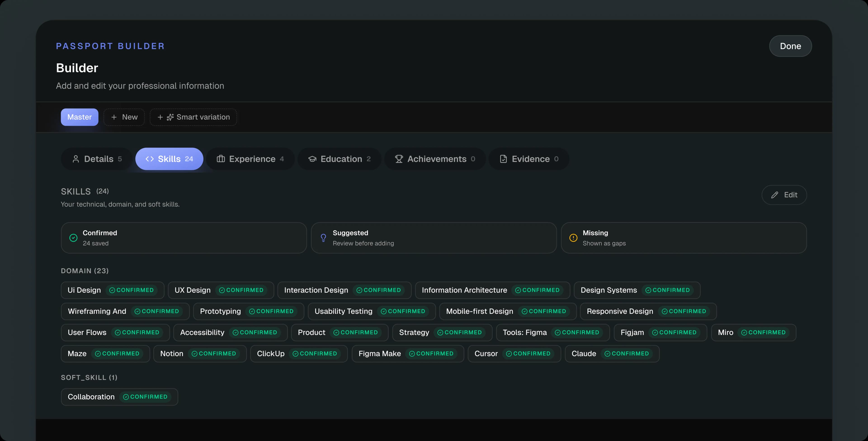Select the Design Systems skill
This screenshot has height=441, width=868.
(x=637, y=290)
